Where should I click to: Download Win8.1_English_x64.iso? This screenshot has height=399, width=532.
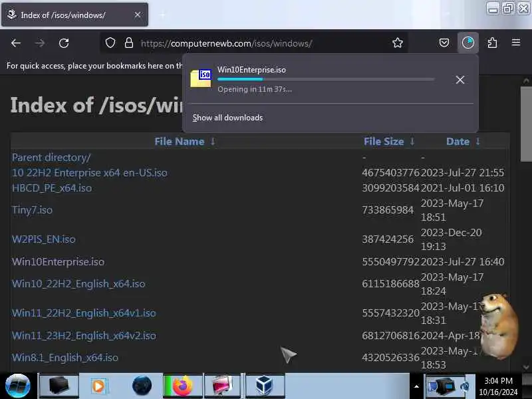65,358
